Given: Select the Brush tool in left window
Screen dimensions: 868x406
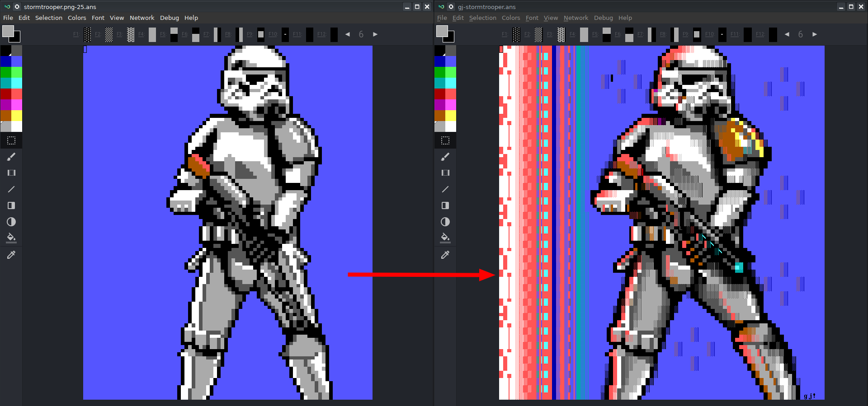Looking at the screenshot, I should pos(11,157).
